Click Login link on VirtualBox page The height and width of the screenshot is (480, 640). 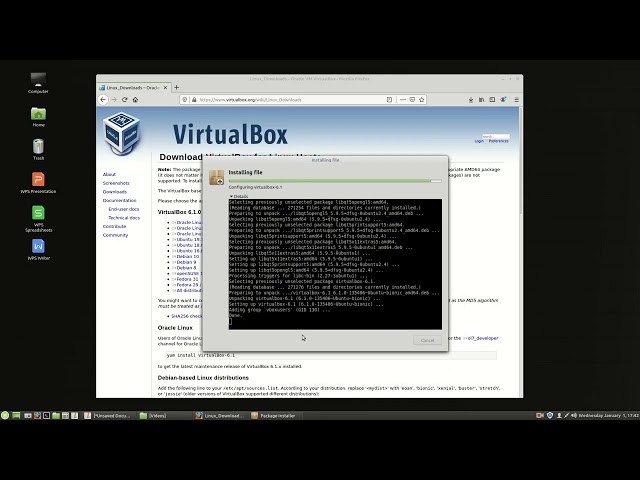[479, 141]
